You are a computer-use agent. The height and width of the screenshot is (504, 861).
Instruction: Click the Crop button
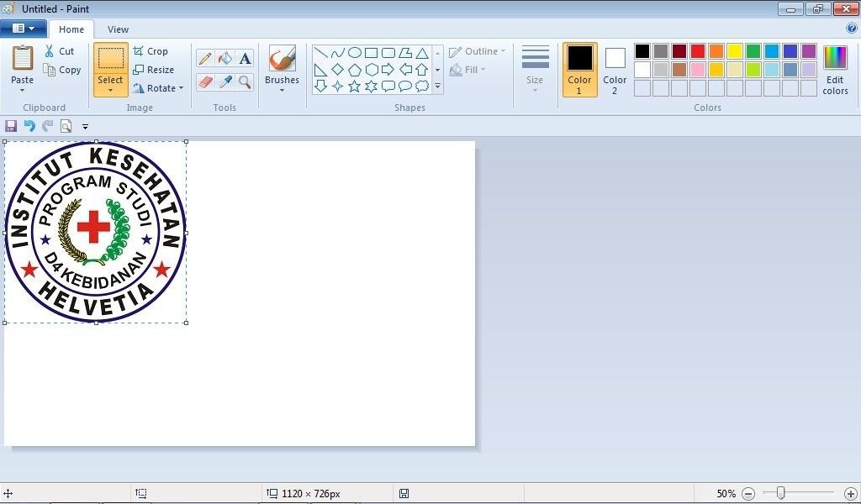point(151,51)
